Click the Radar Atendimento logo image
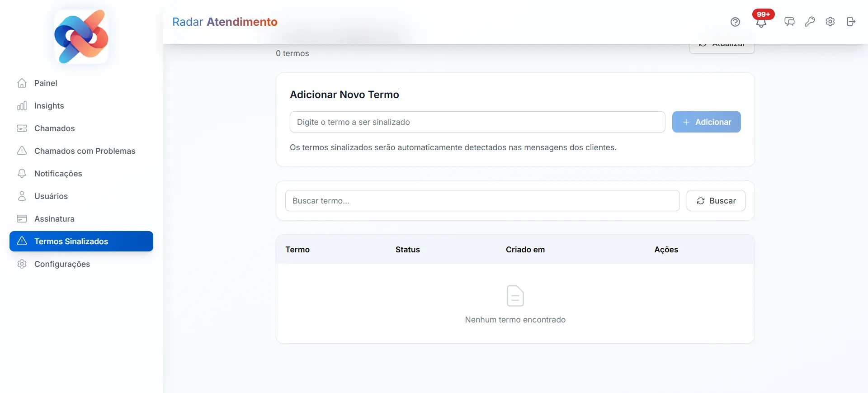This screenshot has width=868, height=393. click(81, 37)
